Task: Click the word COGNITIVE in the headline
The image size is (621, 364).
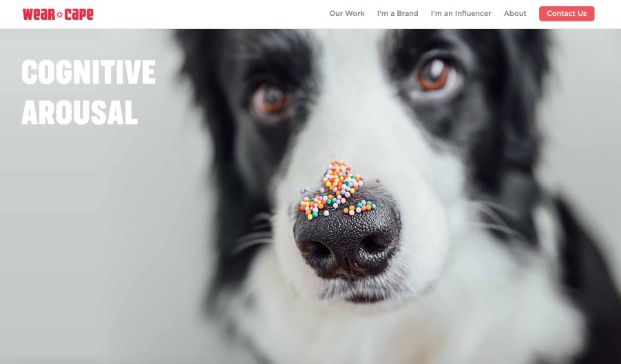Action: pyautogui.click(x=88, y=72)
